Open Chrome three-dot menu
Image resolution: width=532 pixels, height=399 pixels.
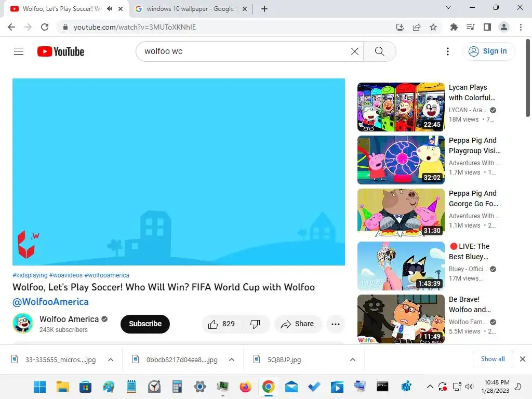(x=521, y=27)
